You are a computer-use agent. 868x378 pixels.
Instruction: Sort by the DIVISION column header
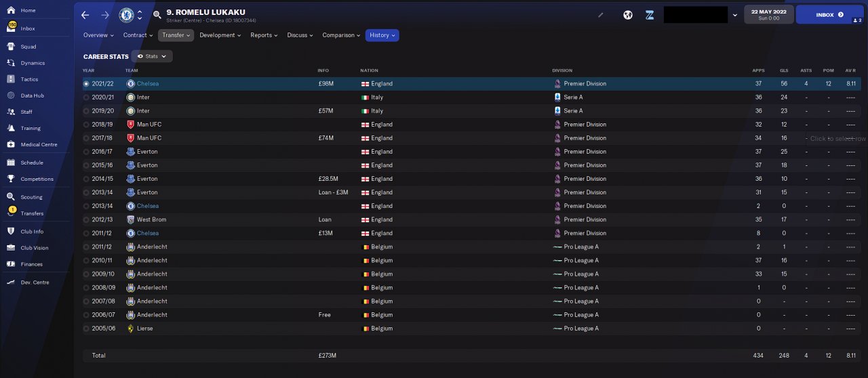tap(562, 70)
